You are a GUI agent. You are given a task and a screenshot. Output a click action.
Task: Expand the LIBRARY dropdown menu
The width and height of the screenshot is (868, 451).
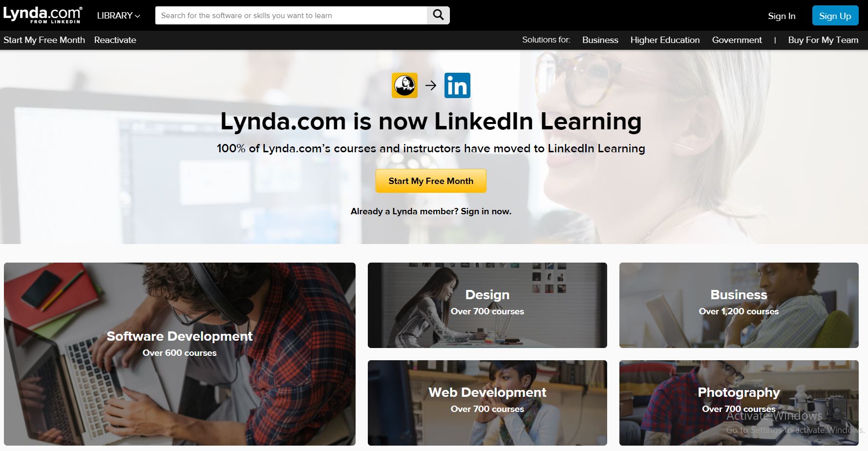tap(118, 16)
